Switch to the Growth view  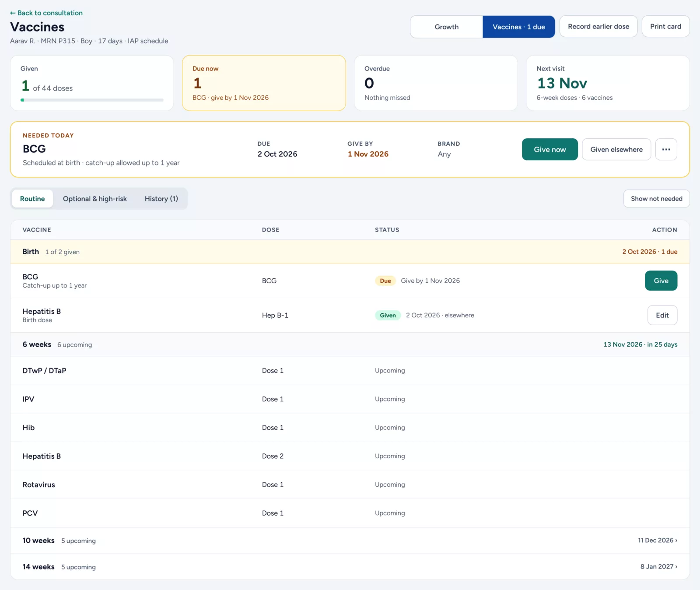coord(446,27)
